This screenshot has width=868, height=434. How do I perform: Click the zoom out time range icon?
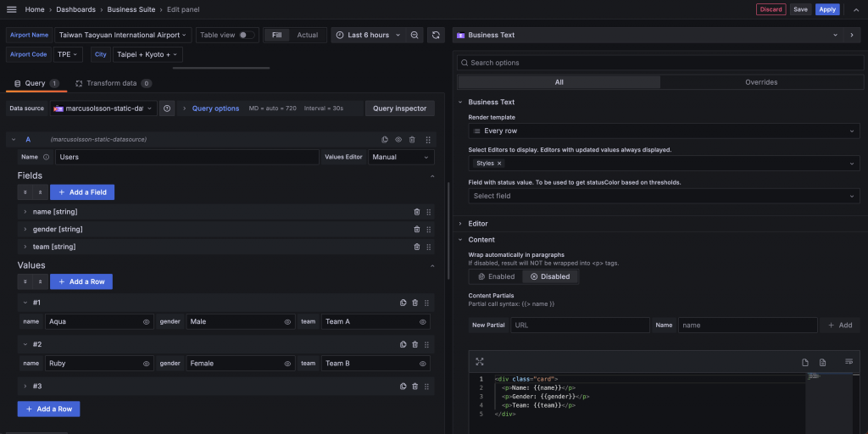click(x=415, y=35)
